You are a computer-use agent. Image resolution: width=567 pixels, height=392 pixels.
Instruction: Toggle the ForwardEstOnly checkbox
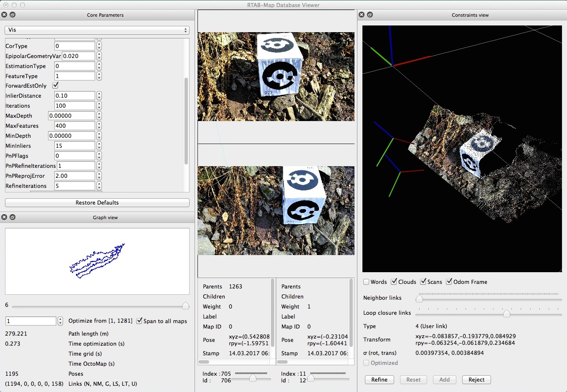(56, 85)
